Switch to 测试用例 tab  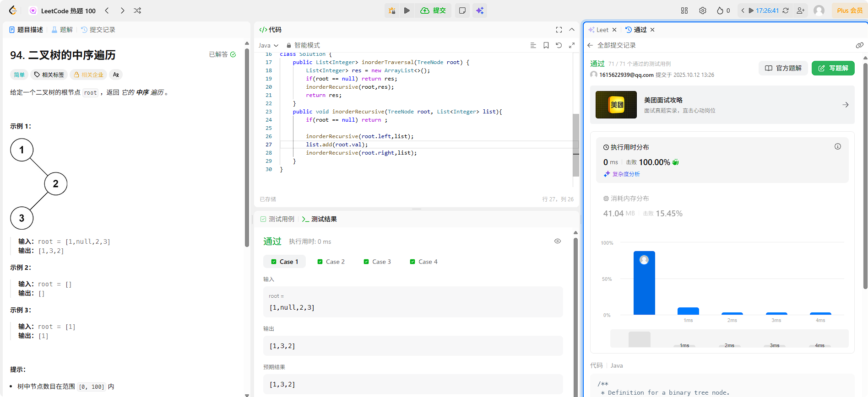[x=277, y=219]
